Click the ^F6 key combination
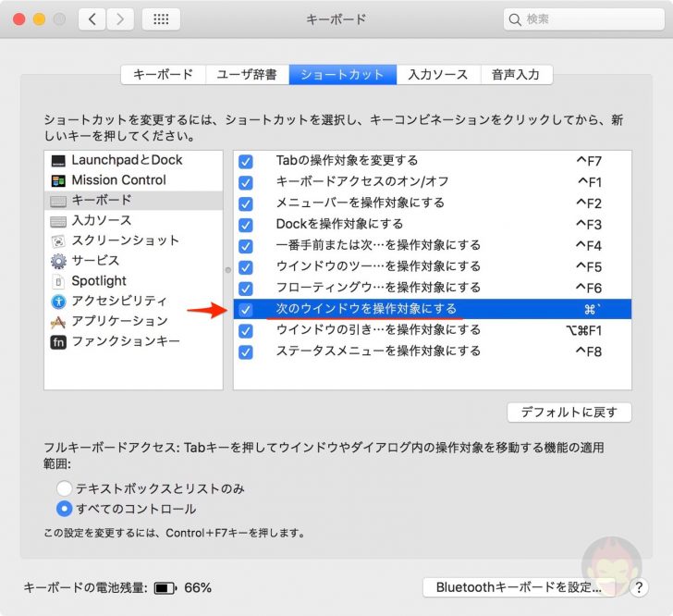This screenshot has width=673, height=616. [589, 289]
